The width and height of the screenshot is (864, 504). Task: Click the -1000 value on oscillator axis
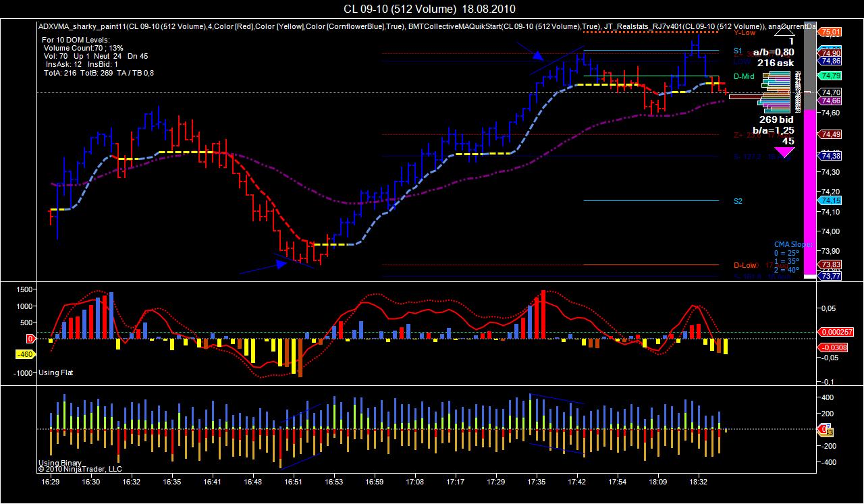[x=24, y=372]
